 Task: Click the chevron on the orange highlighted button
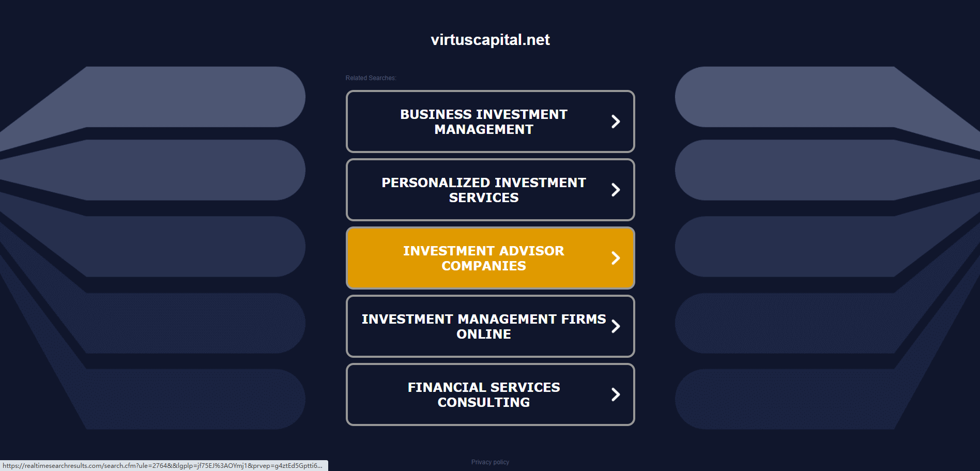(x=615, y=258)
